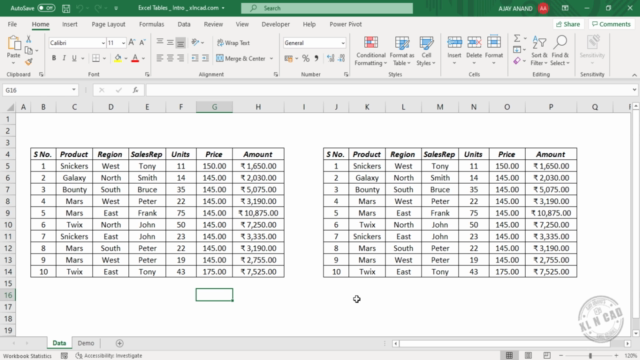The width and height of the screenshot is (640, 360).
Task: Switch to the Insert ribbon tab
Action: (x=70, y=24)
